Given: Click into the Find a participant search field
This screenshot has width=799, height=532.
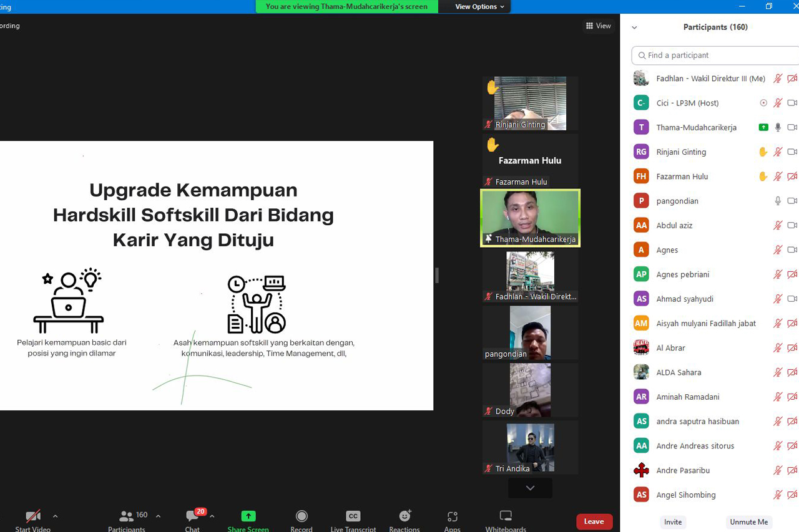Looking at the screenshot, I should click(715, 56).
